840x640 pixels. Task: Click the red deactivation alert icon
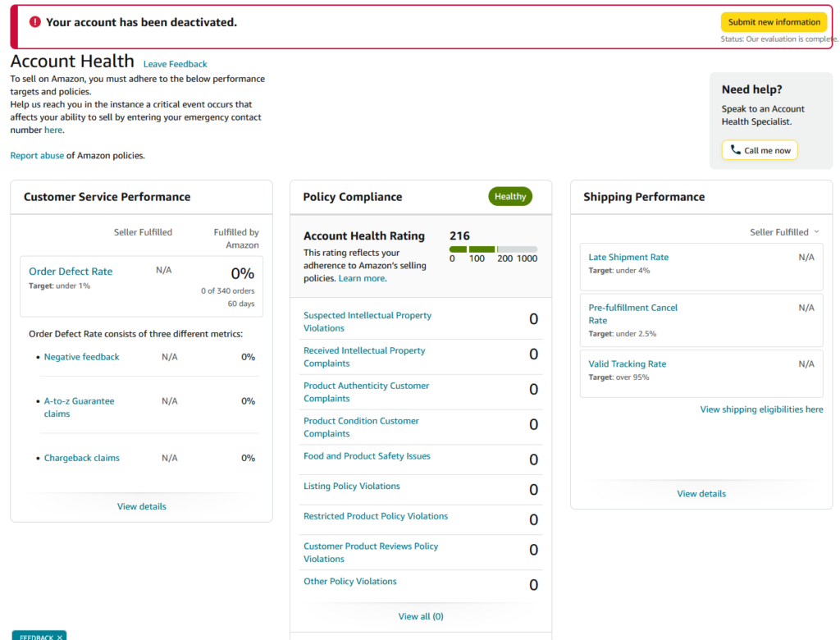point(34,22)
